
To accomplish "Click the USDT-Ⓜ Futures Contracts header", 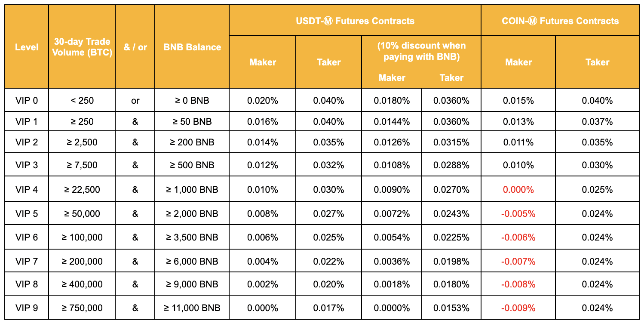I will coord(355,21).
